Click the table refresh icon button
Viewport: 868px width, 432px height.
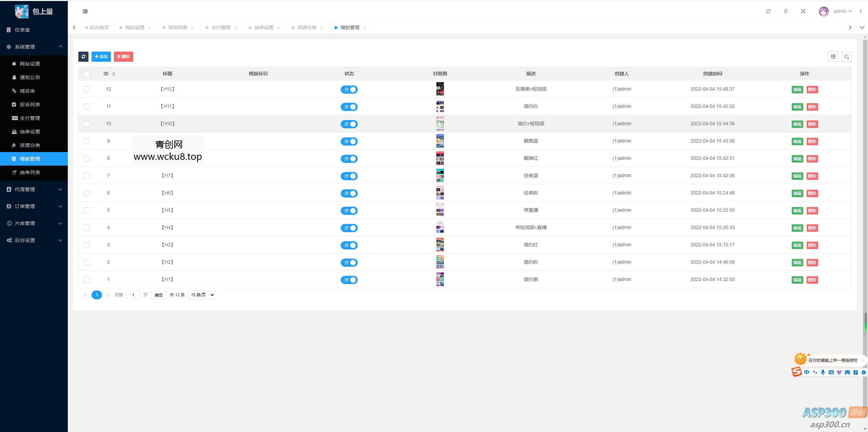(x=83, y=57)
